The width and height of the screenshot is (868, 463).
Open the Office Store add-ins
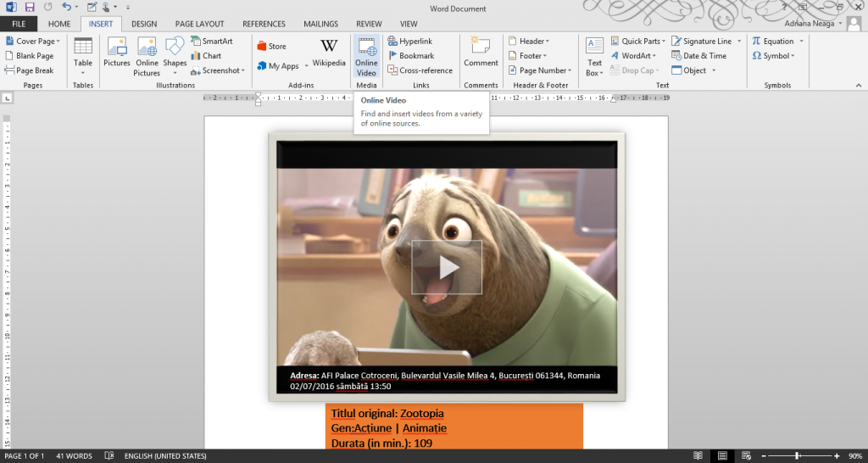pos(272,47)
